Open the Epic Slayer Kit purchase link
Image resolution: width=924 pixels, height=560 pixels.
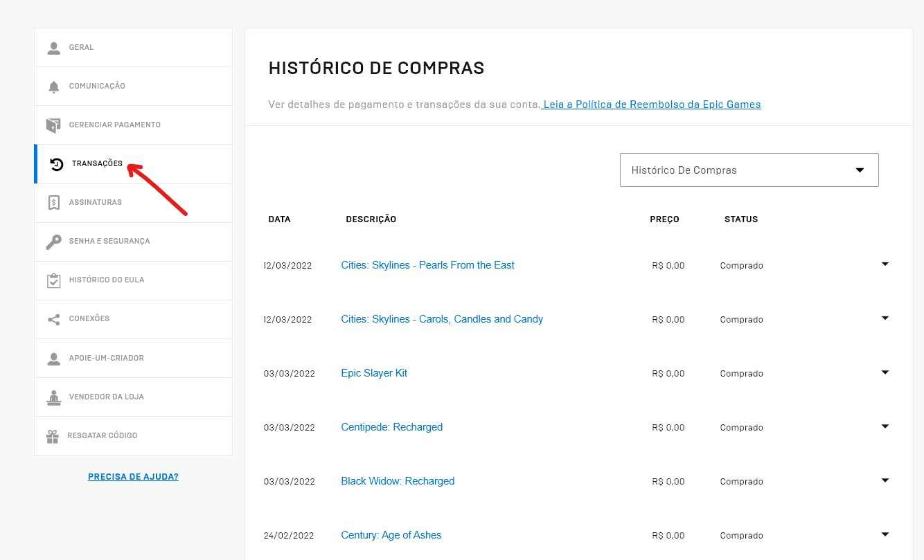(x=374, y=373)
